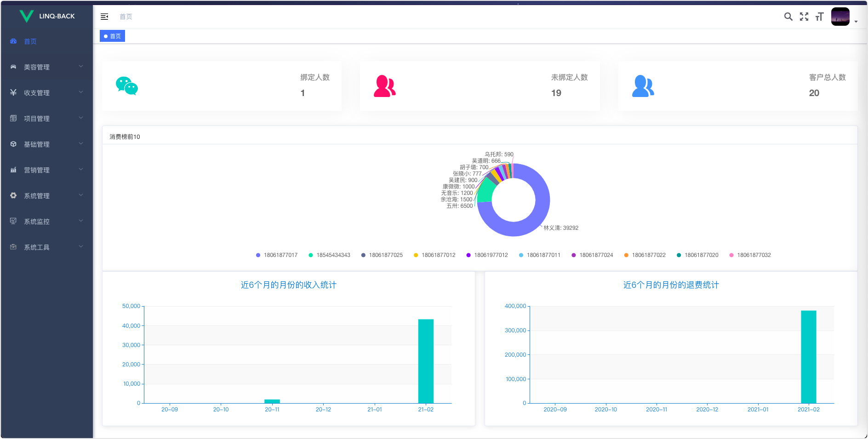
Task: Expand 美容管理 menu chevron
Action: point(81,67)
